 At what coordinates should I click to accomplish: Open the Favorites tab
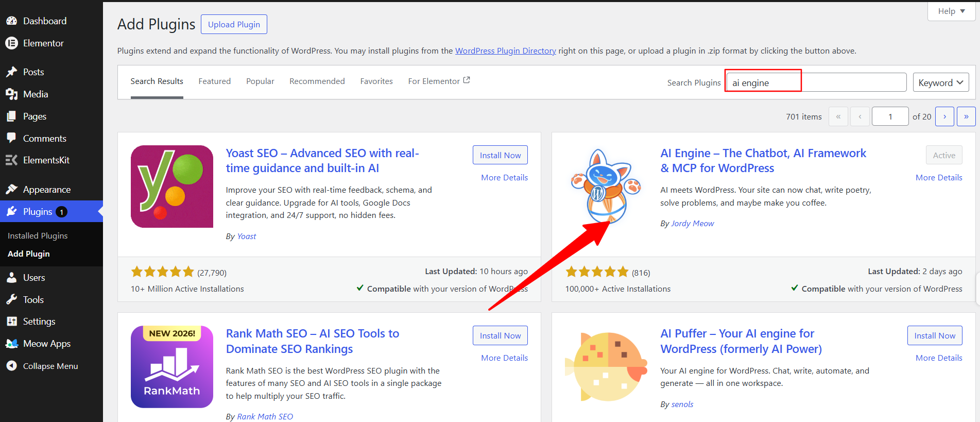376,81
